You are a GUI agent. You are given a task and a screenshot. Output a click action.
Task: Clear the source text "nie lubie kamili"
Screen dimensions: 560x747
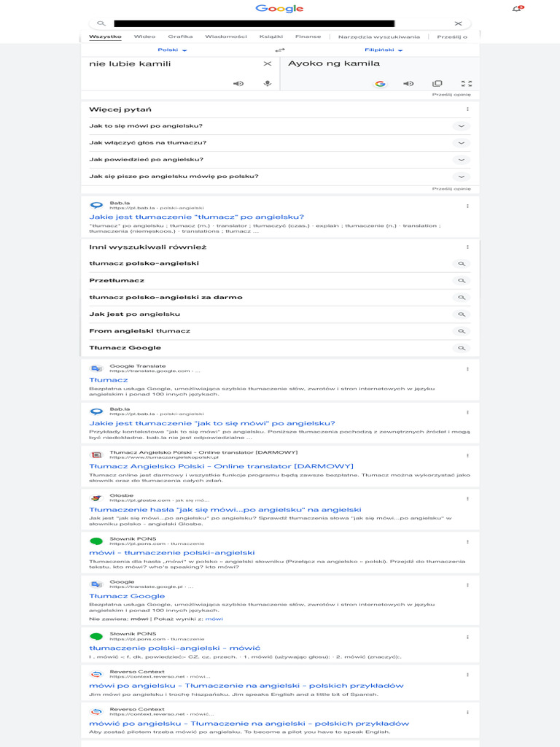[x=267, y=64]
